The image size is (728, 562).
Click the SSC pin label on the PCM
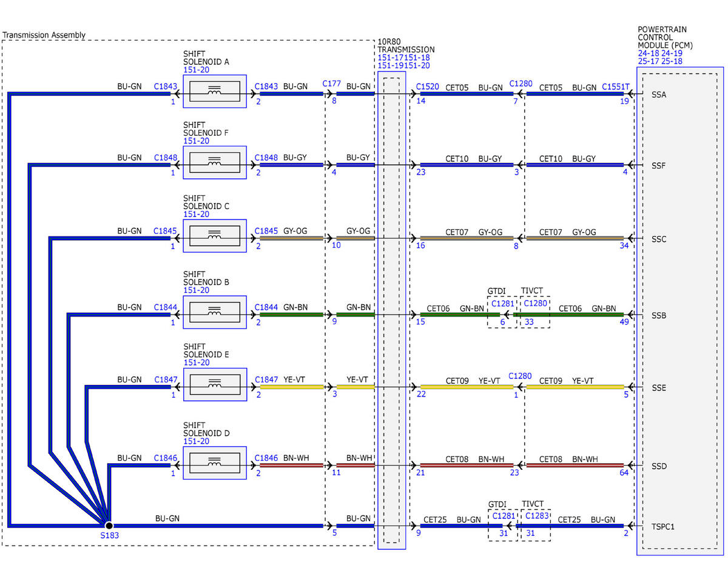(x=659, y=239)
